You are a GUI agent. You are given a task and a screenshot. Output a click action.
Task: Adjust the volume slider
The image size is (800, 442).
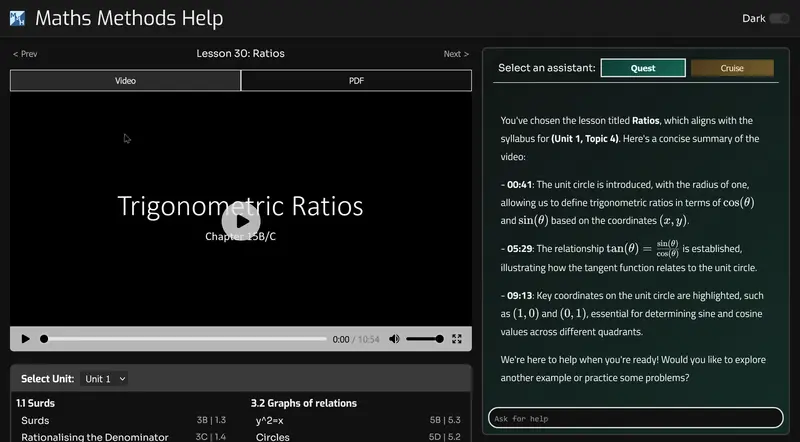tap(425, 339)
